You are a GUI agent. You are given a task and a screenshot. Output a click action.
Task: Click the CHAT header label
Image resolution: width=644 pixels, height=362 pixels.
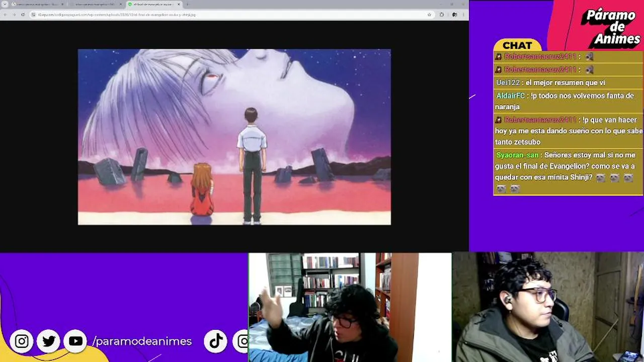pos(517,45)
